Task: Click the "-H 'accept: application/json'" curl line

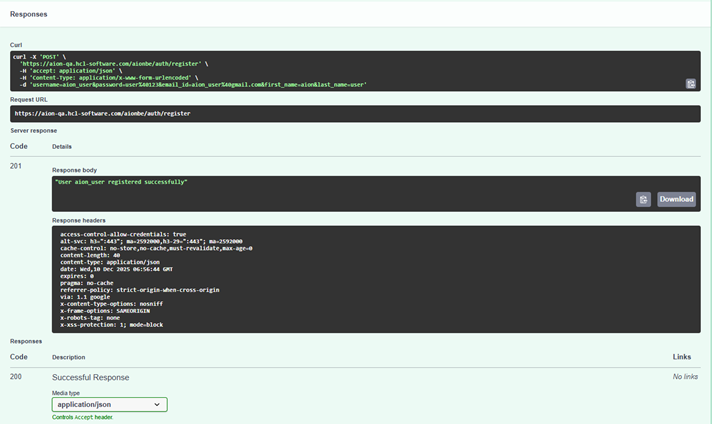Action: coord(71,71)
